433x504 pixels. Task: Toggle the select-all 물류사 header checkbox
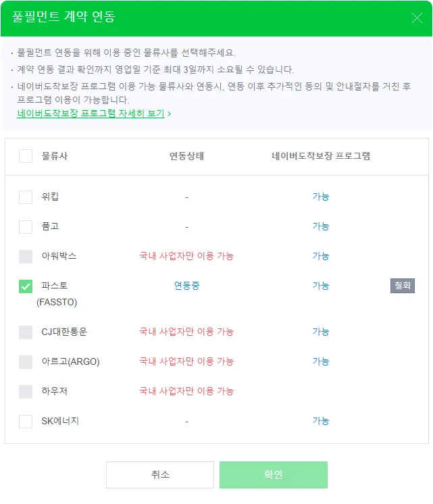26,156
